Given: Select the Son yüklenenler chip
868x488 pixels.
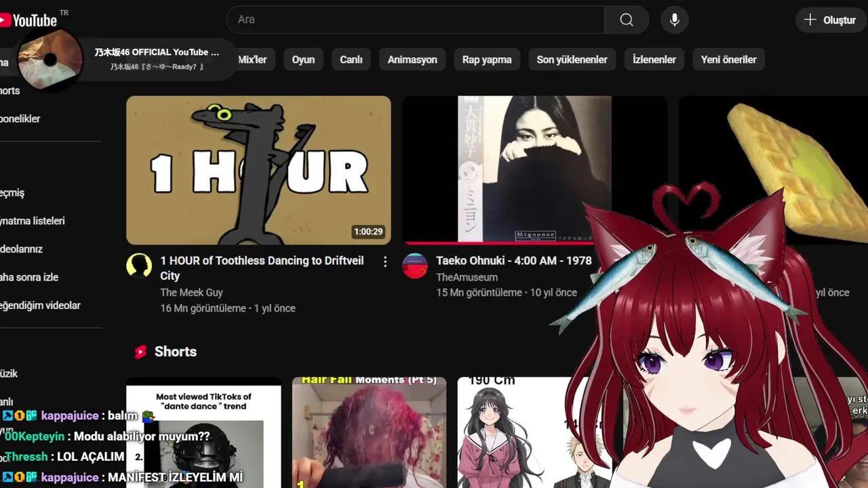Looking at the screenshot, I should 572,60.
